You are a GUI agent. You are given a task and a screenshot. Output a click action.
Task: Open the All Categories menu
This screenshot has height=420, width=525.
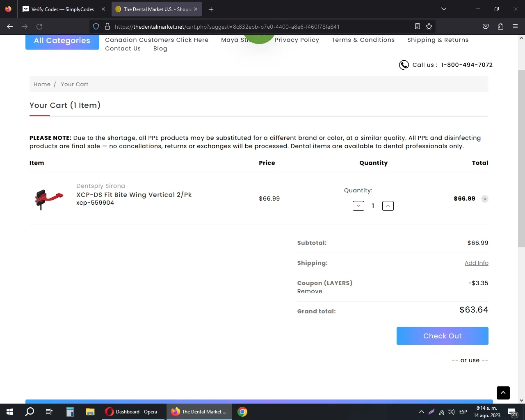62,41
